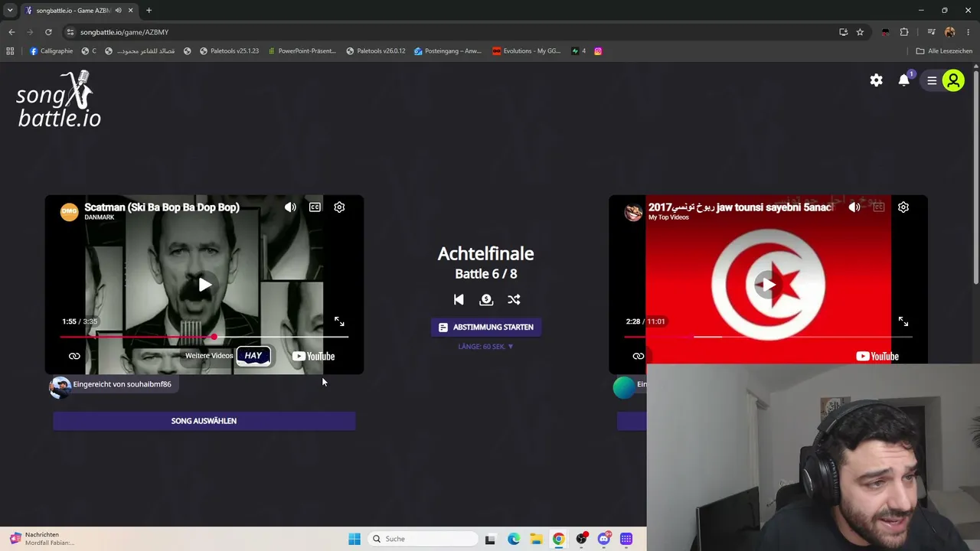Play the Scatman video
Image resolution: width=980 pixels, height=551 pixels.
pos(204,285)
